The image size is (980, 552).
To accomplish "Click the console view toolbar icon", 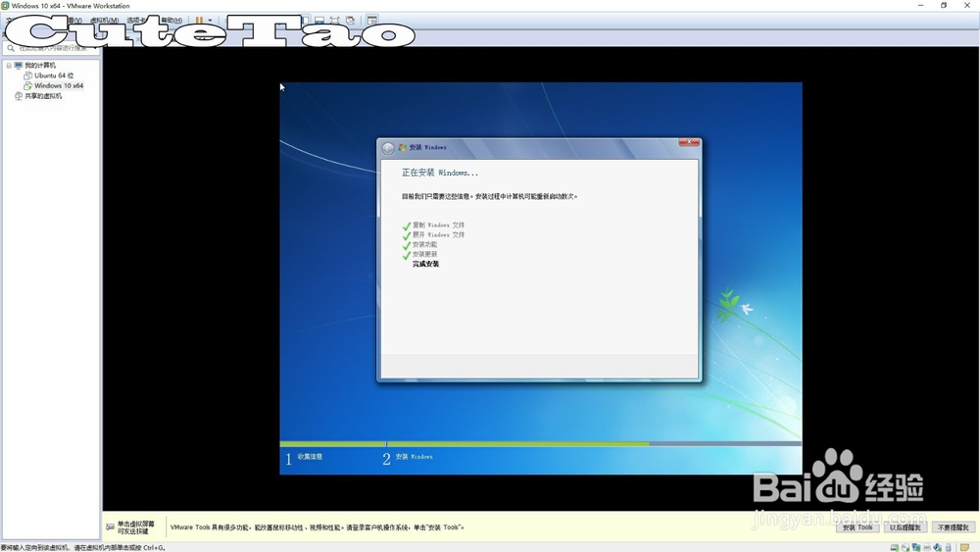I will pyautogui.click(x=371, y=20).
